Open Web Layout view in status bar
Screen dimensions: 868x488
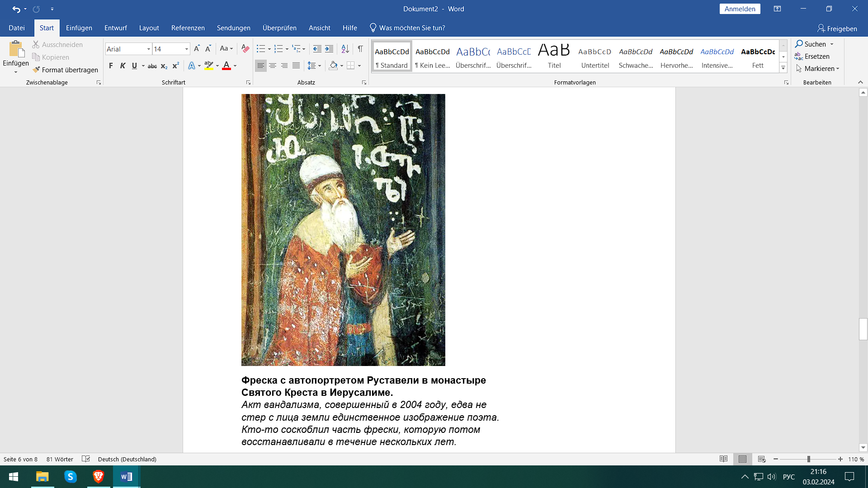[761, 459]
